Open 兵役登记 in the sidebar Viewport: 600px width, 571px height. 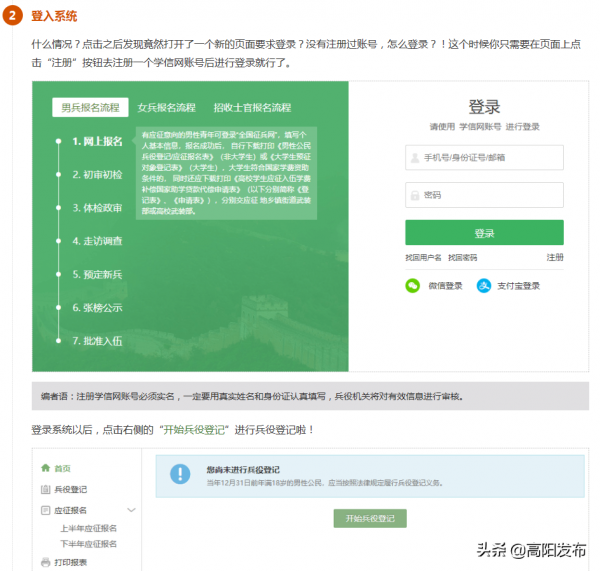70,489
